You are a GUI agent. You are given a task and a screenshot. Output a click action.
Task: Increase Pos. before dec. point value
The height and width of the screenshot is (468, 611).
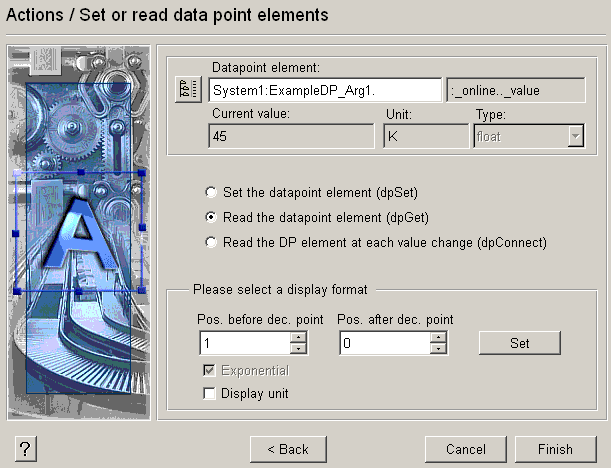click(x=298, y=337)
